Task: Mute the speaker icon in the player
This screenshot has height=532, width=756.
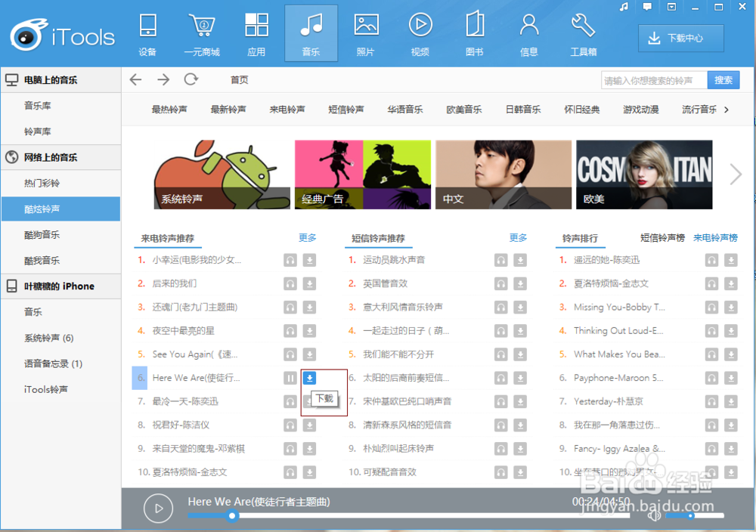Action: point(653,515)
